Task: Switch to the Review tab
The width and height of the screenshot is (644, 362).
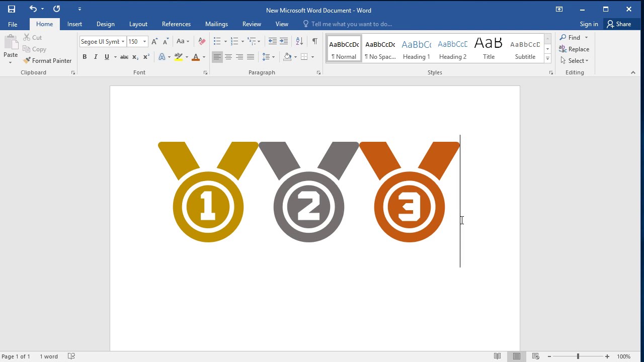Action: (252, 24)
